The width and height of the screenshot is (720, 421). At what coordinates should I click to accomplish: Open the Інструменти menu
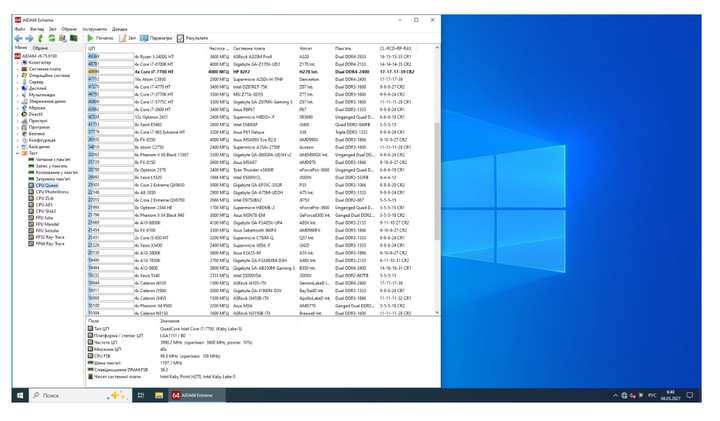point(95,29)
